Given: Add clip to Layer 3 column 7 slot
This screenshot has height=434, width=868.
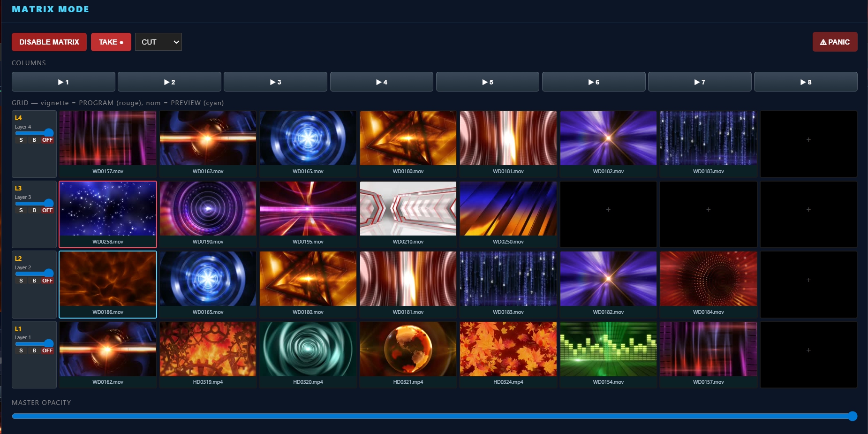Looking at the screenshot, I should coord(709,214).
